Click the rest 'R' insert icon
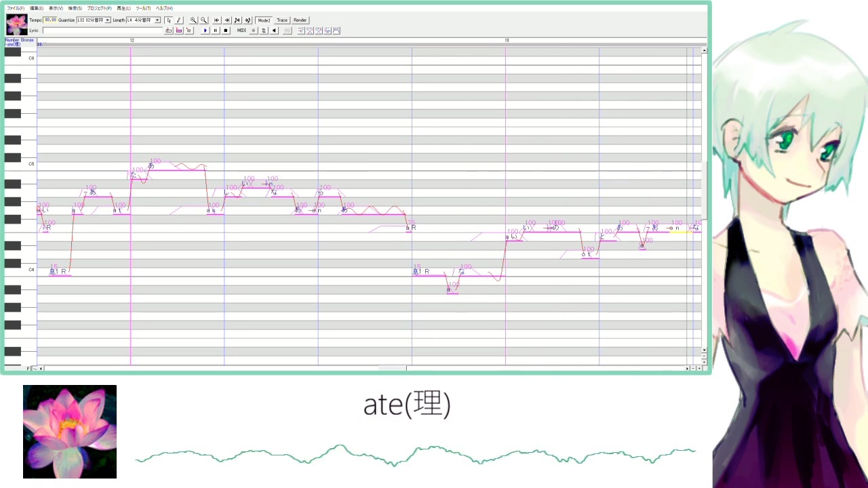 point(189,30)
